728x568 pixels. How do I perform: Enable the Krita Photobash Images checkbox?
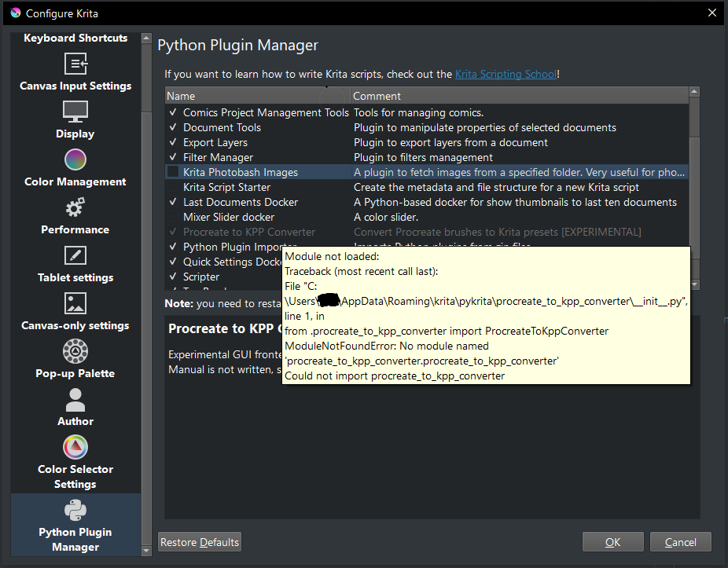point(173,172)
